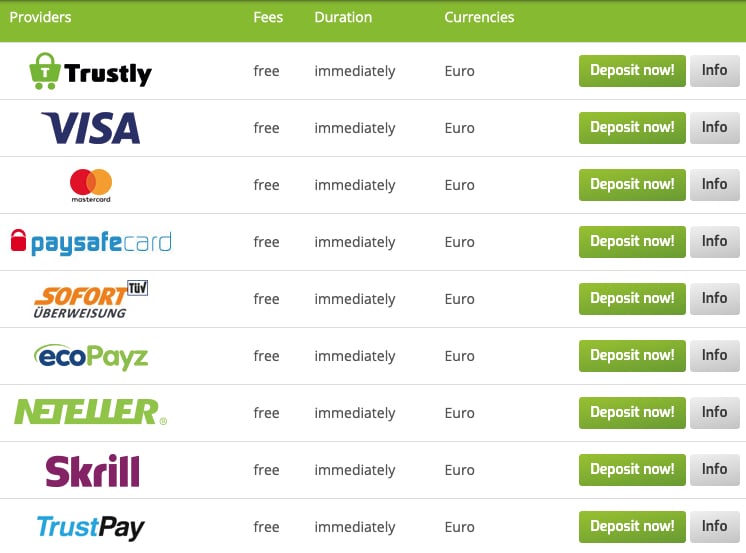Viewport: 746px width, 553px height.
Task: Open Info for SOFORT Überweisung
Action: tap(715, 299)
